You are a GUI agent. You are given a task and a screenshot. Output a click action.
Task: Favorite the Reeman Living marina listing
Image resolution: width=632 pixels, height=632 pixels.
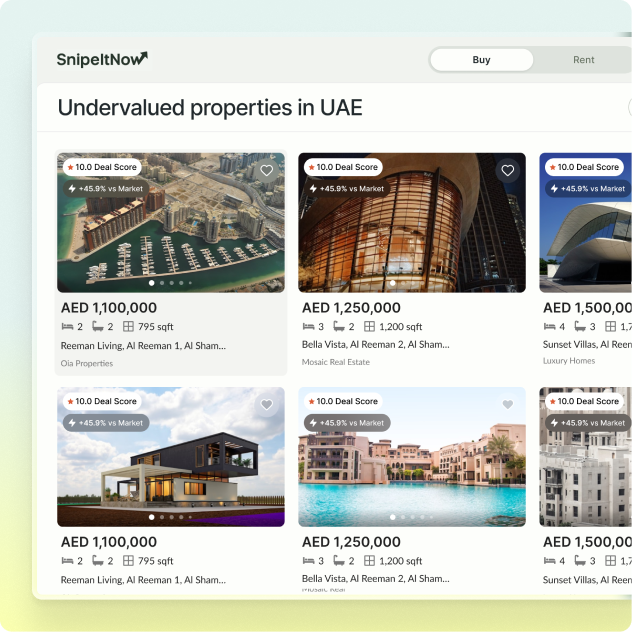tap(266, 171)
